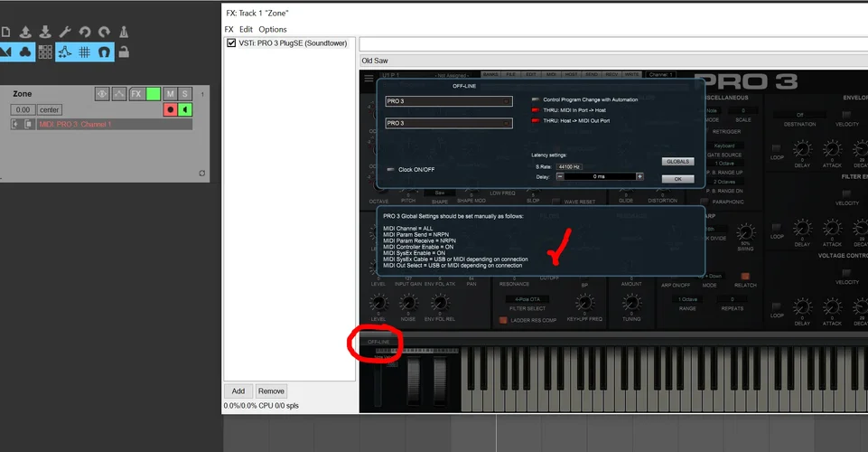Viewport: 868px width, 452px height.
Task: Click OK in MIDI settings dialog
Action: click(677, 179)
